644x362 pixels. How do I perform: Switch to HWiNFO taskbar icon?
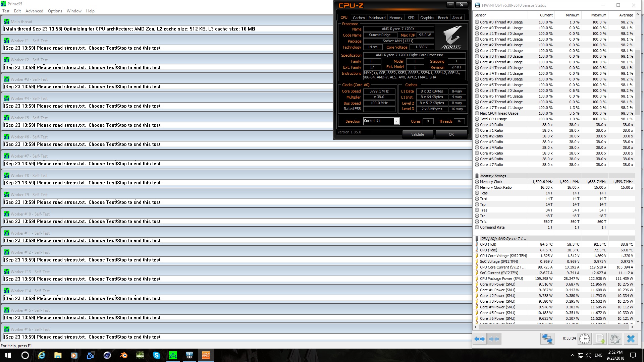[x=189, y=355]
